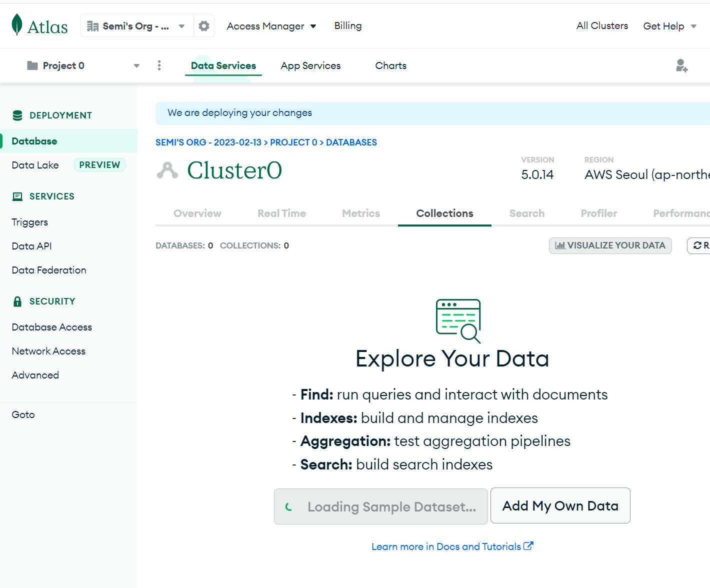Open the Project 0 selector dropdown
This screenshot has height=588, width=710.
tap(83, 65)
